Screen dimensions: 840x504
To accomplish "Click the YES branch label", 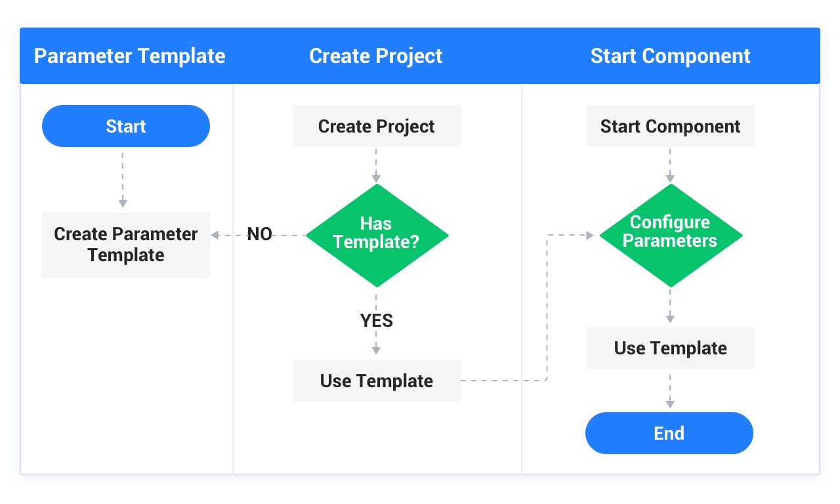I will (377, 320).
